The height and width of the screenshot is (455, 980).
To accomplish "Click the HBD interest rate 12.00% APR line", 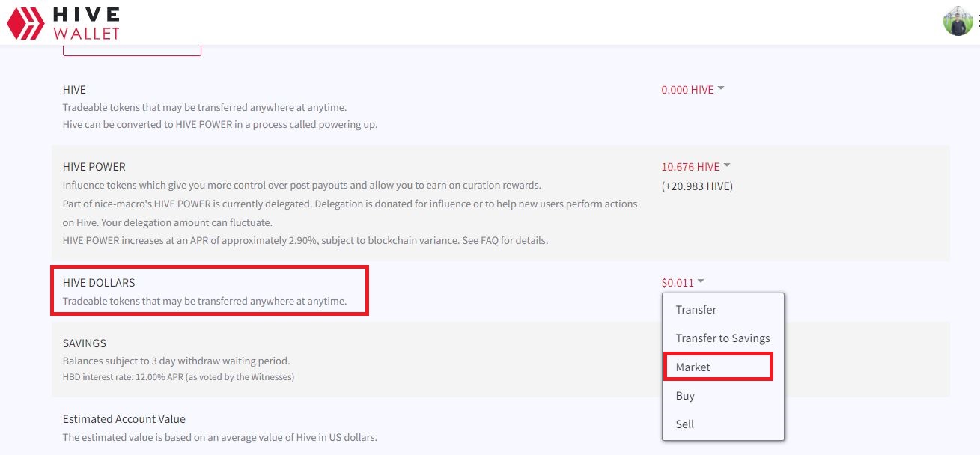I will 178,377.
